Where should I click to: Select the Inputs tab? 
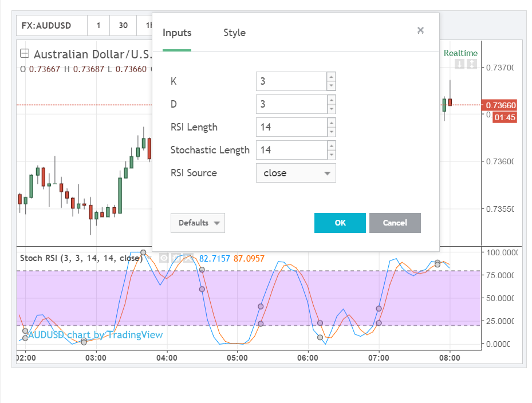coord(177,33)
